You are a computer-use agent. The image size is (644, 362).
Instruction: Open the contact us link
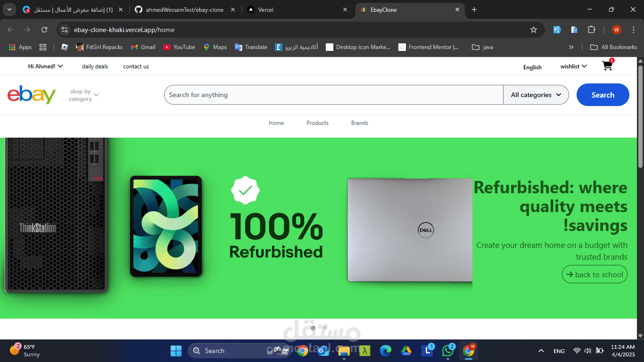coord(136,66)
